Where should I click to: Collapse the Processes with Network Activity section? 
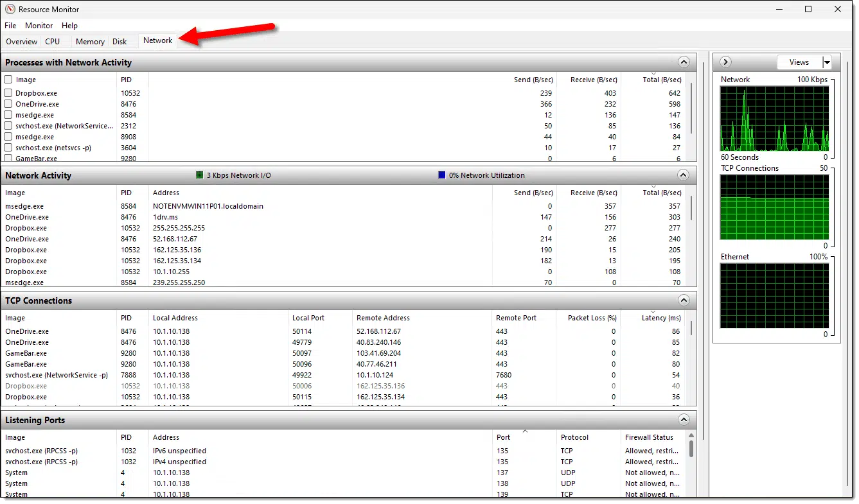click(x=684, y=62)
